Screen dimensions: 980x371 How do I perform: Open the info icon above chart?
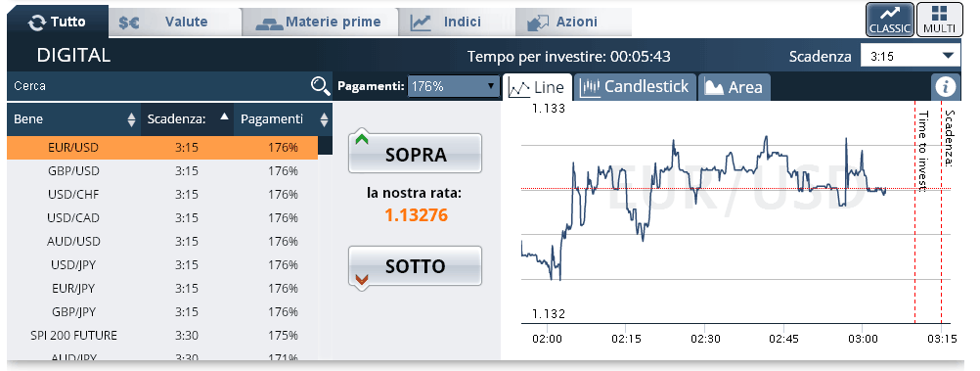(x=946, y=87)
